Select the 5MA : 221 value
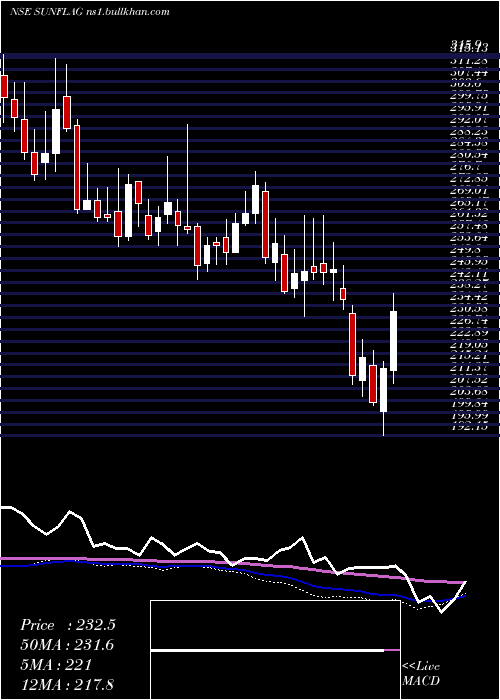 56,665
